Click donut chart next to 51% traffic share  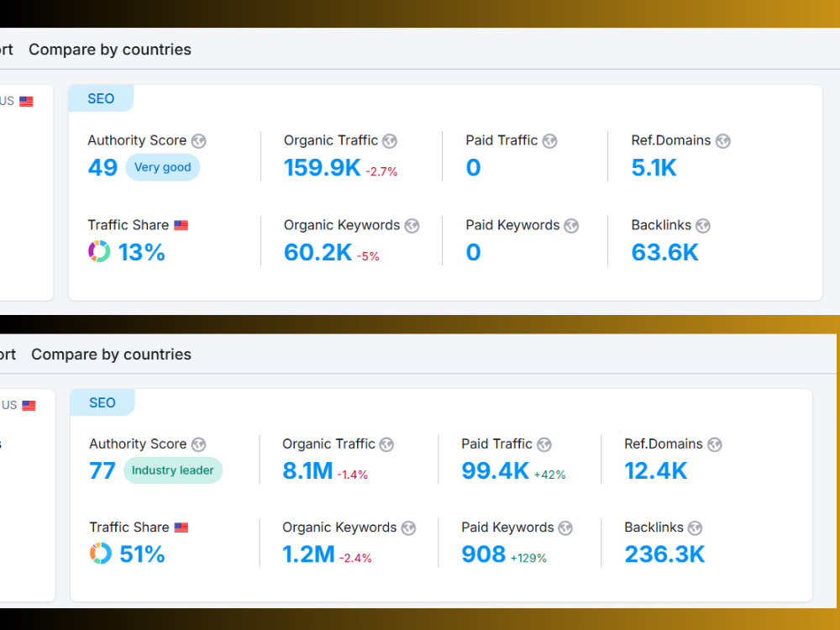(101, 554)
